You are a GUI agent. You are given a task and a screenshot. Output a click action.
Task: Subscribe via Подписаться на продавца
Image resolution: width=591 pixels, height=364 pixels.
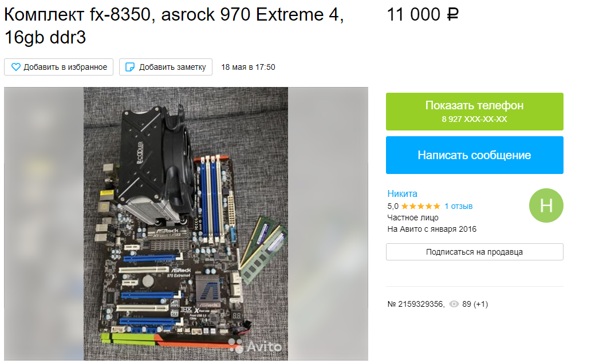coord(475,252)
